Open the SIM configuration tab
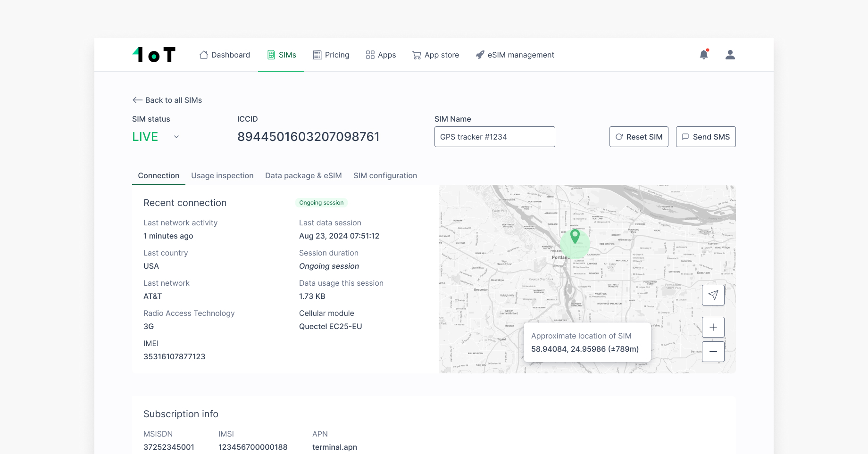 pos(385,175)
